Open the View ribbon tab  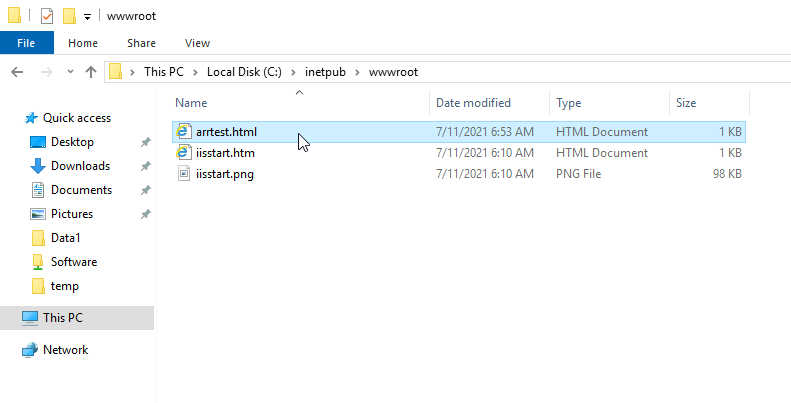click(197, 43)
